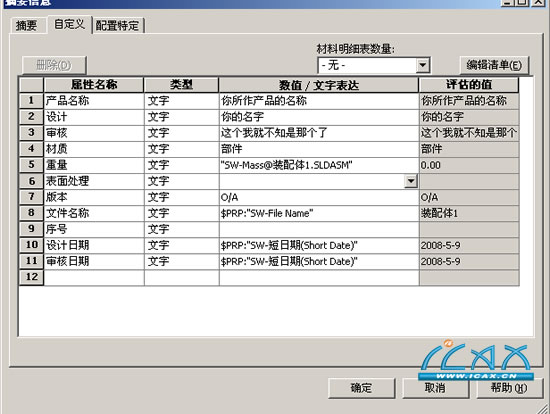Open the 表面处理 value dropdown arrow
Viewport: 550px width, 414px height.
coord(411,181)
